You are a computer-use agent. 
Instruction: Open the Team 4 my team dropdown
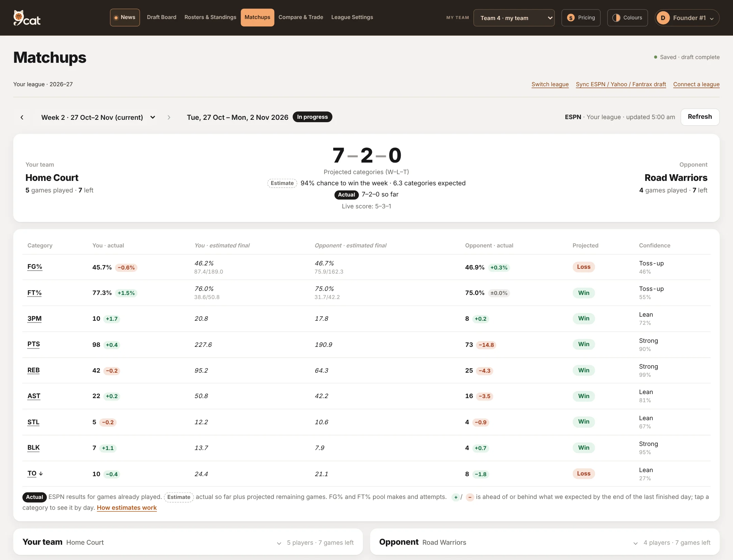514,18
